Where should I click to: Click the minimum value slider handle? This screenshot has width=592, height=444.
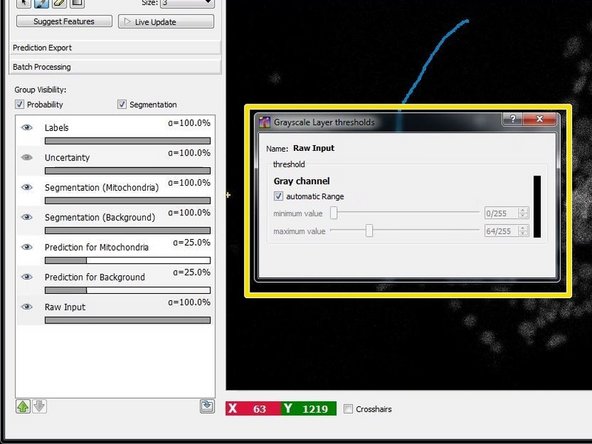tap(334, 213)
